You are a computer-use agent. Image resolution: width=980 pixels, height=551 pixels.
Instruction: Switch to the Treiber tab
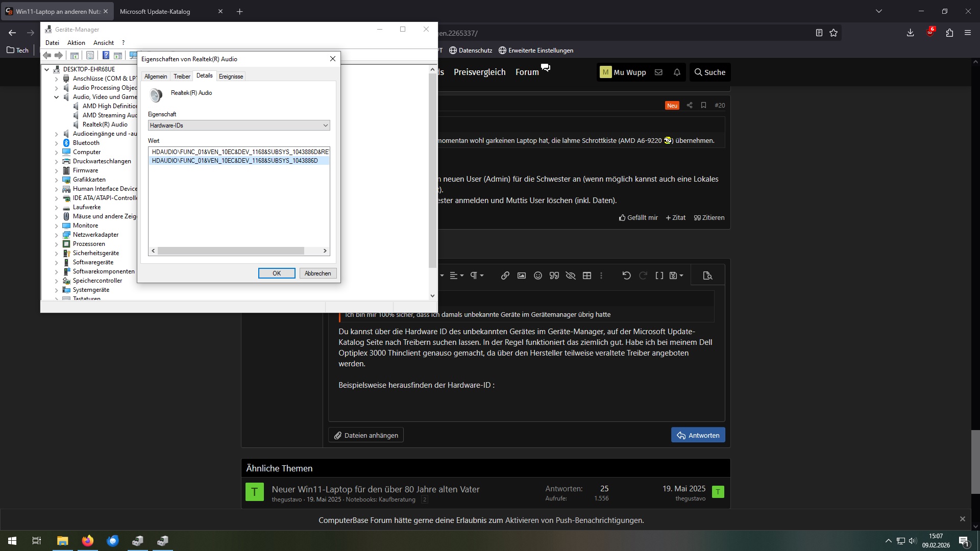pos(182,77)
